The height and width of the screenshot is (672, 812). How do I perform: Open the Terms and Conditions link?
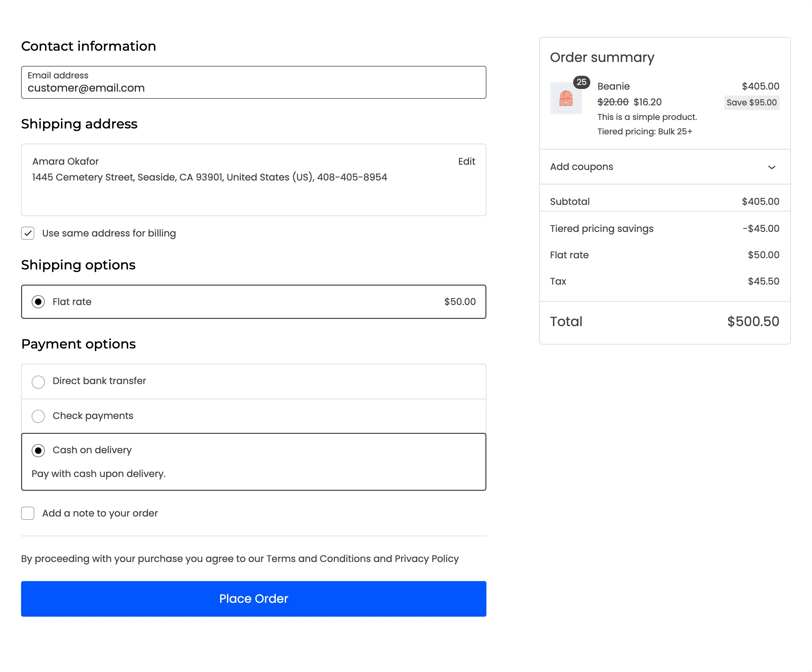(x=318, y=559)
